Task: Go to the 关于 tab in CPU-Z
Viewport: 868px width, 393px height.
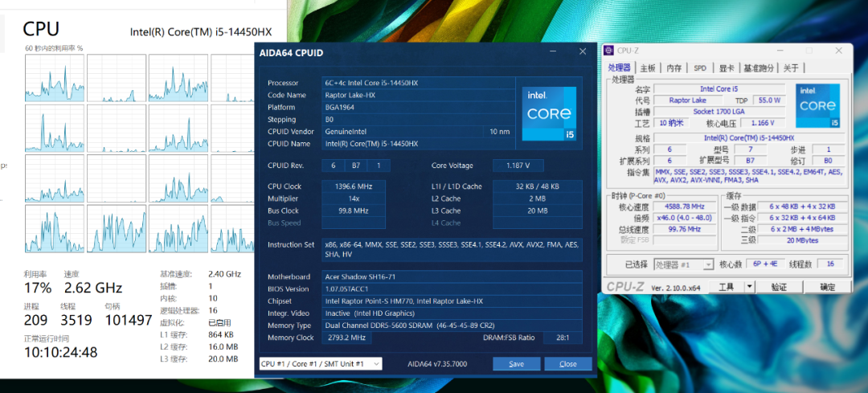Action: point(791,68)
